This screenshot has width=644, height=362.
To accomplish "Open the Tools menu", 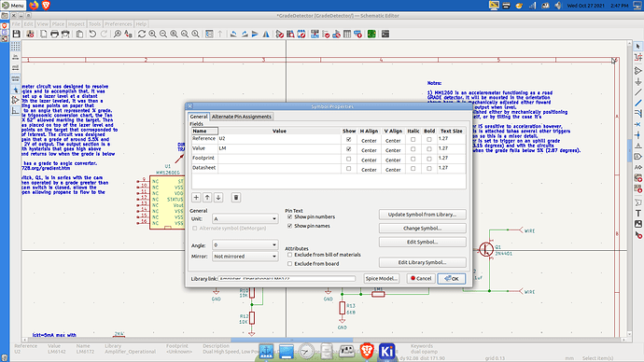I will 94,24.
